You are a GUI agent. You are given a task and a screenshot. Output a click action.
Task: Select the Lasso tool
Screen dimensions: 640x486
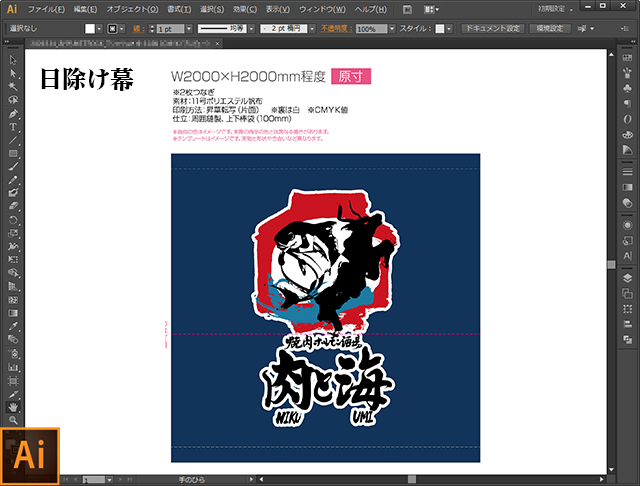pos(13,100)
